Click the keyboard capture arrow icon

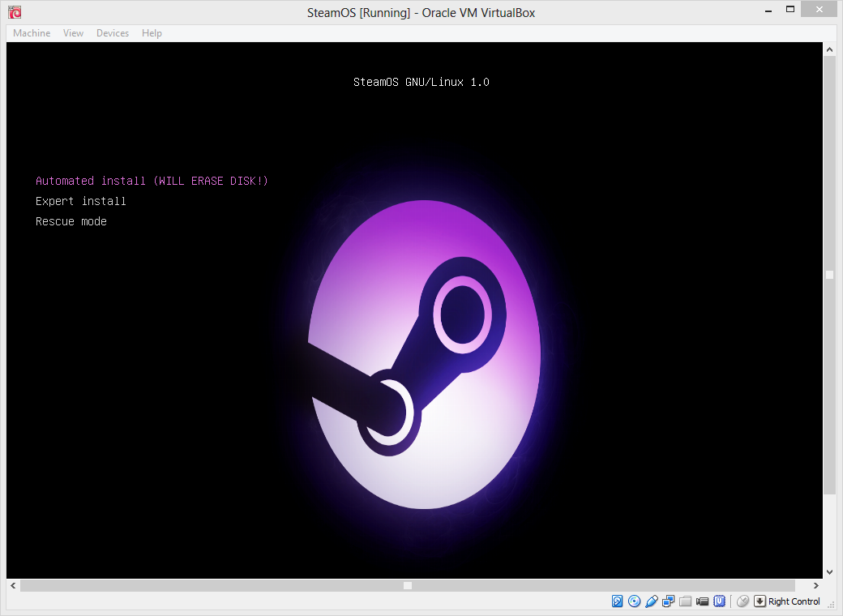click(x=760, y=601)
